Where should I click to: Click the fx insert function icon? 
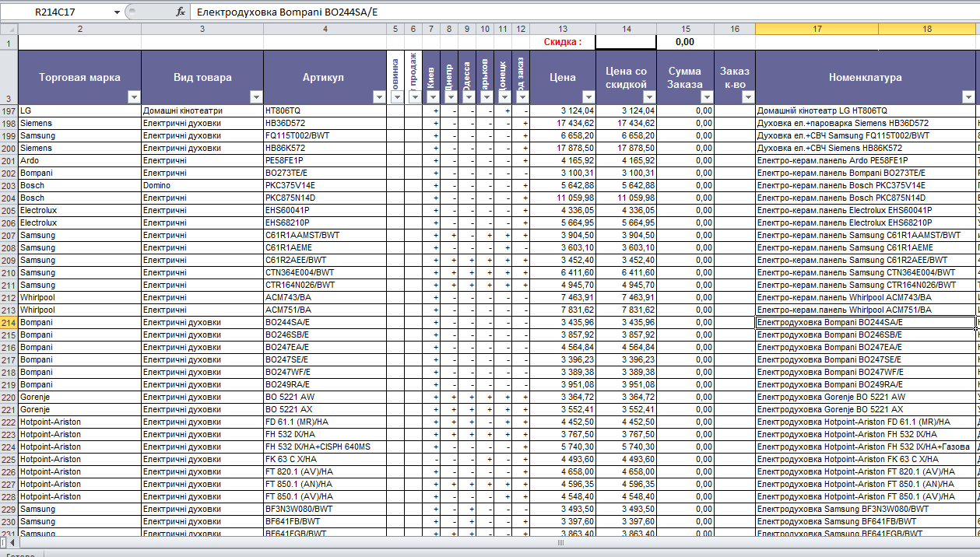coord(180,12)
